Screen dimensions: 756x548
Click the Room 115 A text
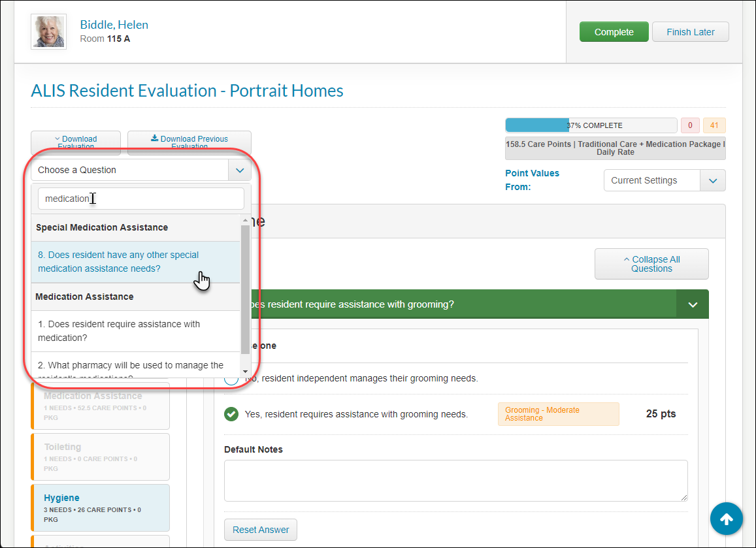click(x=105, y=39)
